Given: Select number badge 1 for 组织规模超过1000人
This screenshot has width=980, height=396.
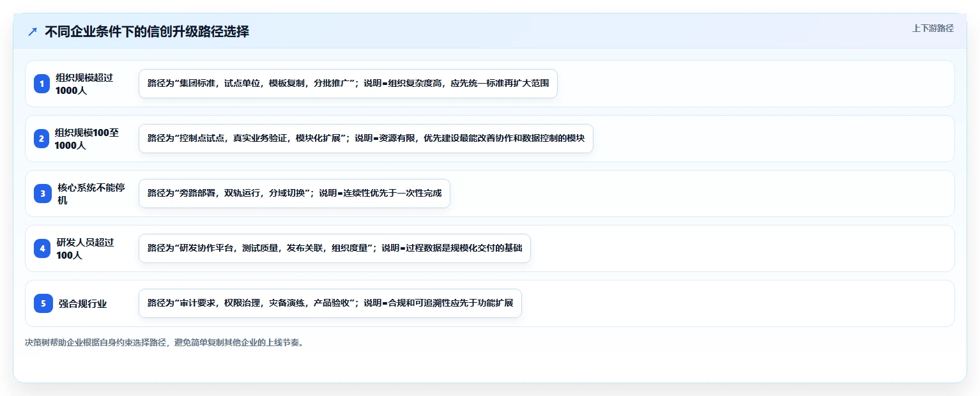Looking at the screenshot, I should click(43, 84).
